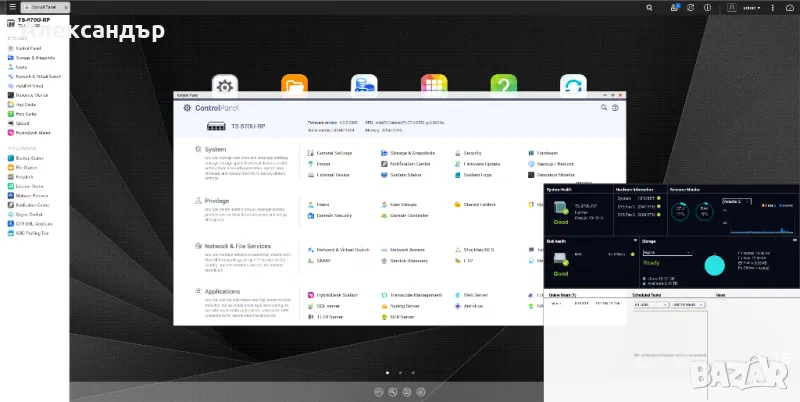Open System Status in Control Panel

click(402, 175)
